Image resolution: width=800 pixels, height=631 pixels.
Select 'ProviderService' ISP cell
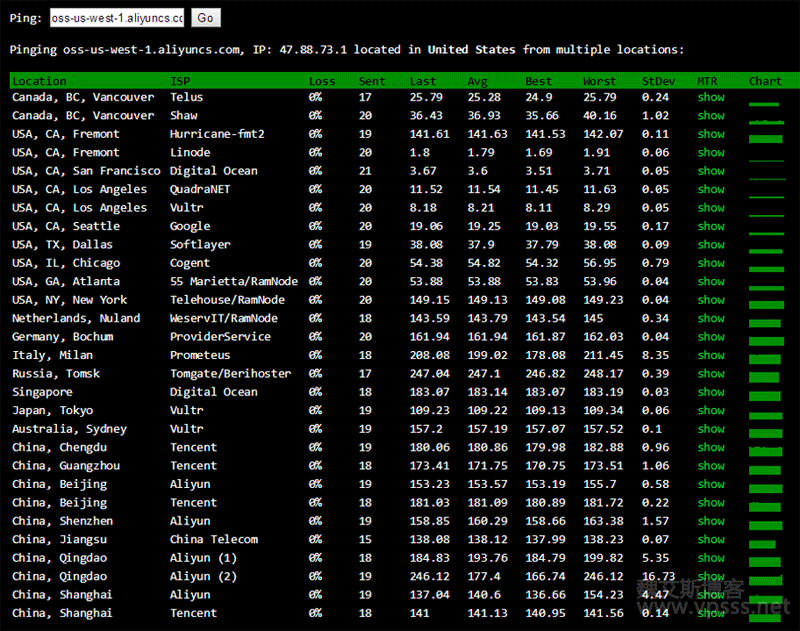tap(220, 336)
